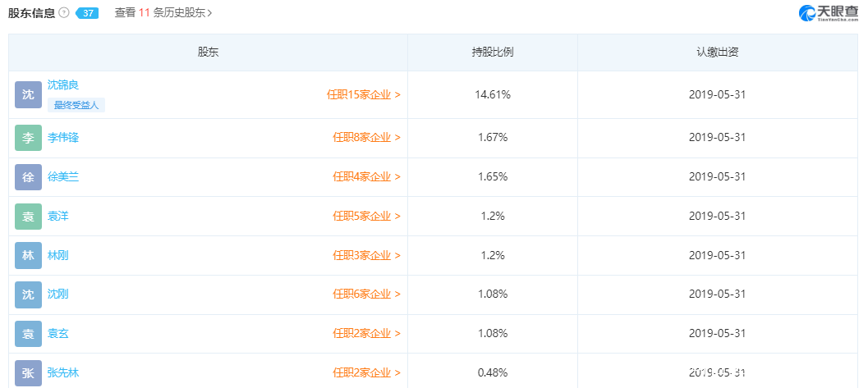868x388 pixels.
Task: Open 查看11条历史股东 link
Action: tap(163, 13)
